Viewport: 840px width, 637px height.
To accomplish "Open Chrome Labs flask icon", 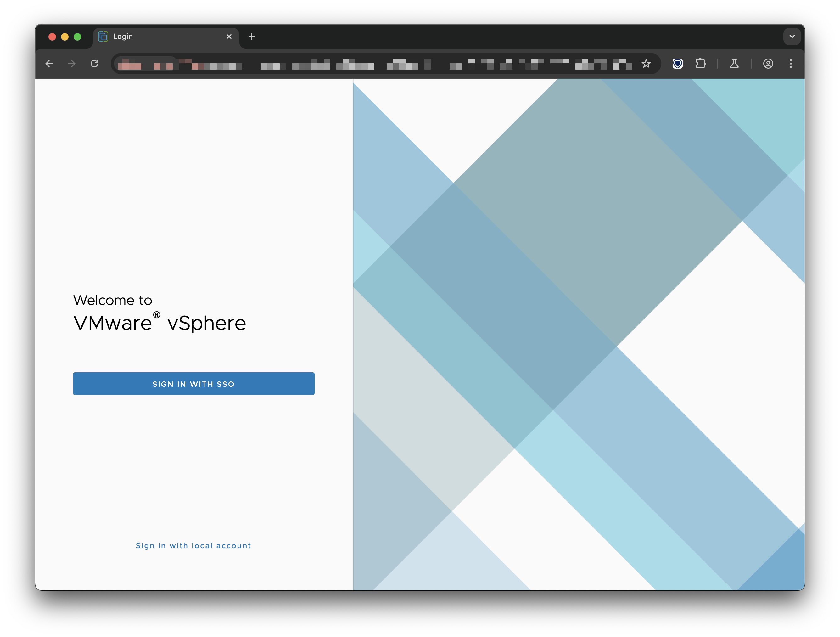I will [734, 64].
